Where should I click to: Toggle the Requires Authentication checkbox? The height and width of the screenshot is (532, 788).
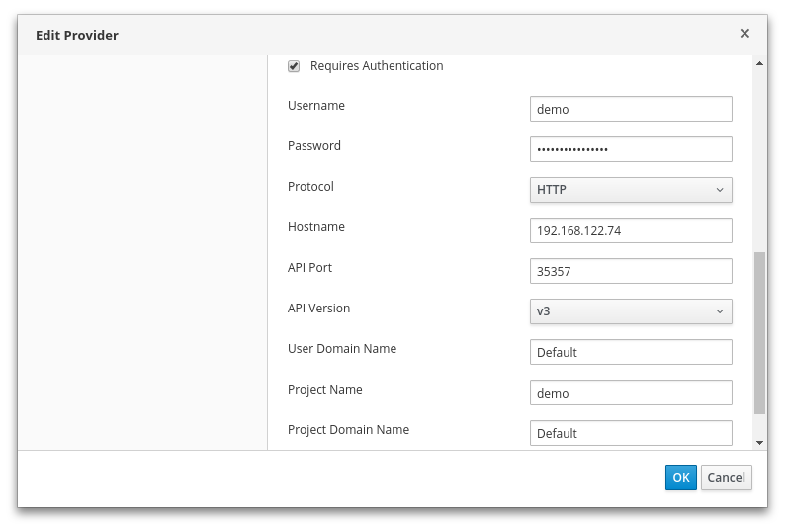click(x=294, y=66)
